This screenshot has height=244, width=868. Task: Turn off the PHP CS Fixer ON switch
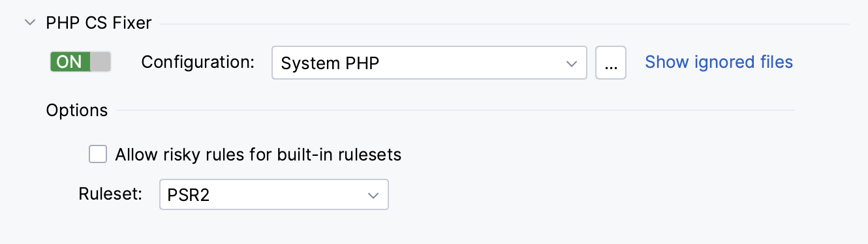(x=81, y=62)
